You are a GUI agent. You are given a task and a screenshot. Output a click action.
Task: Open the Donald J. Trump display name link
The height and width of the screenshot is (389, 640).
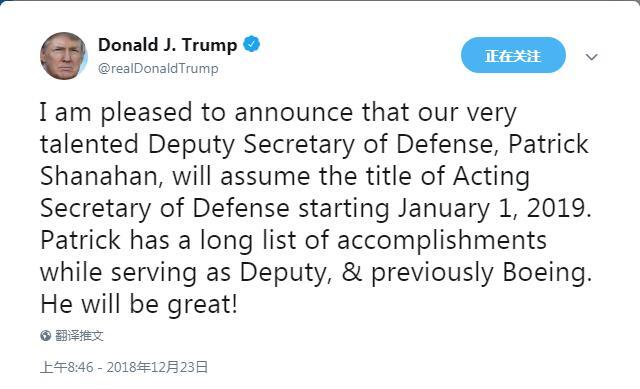(167, 45)
